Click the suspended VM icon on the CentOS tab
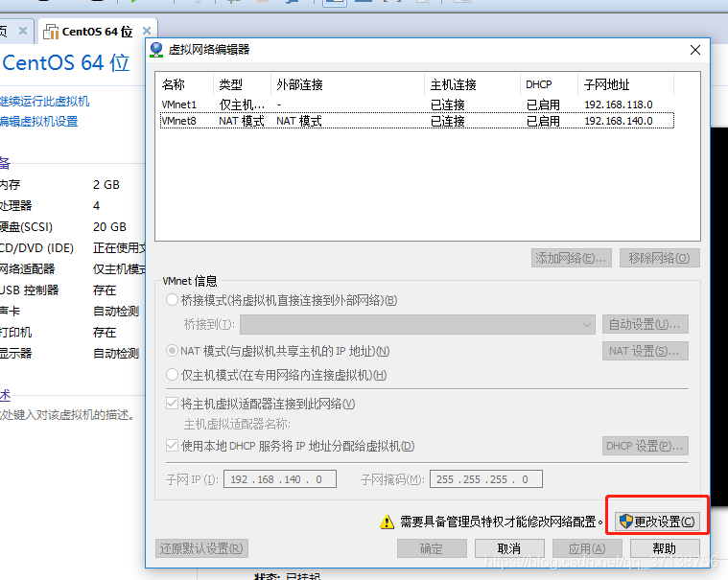Viewport: 728px width, 580px height. pos(51,32)
